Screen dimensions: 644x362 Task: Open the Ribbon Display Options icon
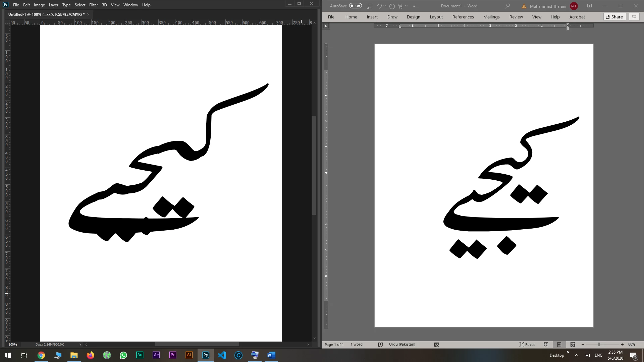(x=589, y=6)
